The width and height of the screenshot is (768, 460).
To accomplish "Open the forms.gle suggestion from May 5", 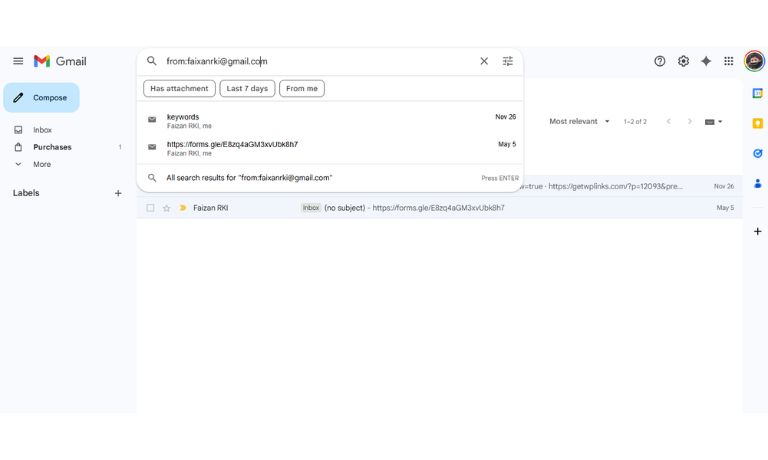I will click(330, 148).
